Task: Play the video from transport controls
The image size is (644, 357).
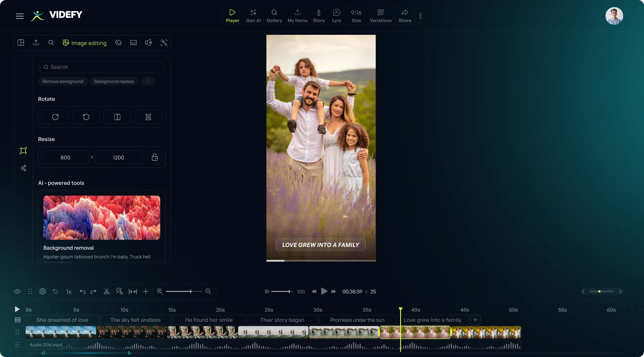Action: (x=324, y=291)
